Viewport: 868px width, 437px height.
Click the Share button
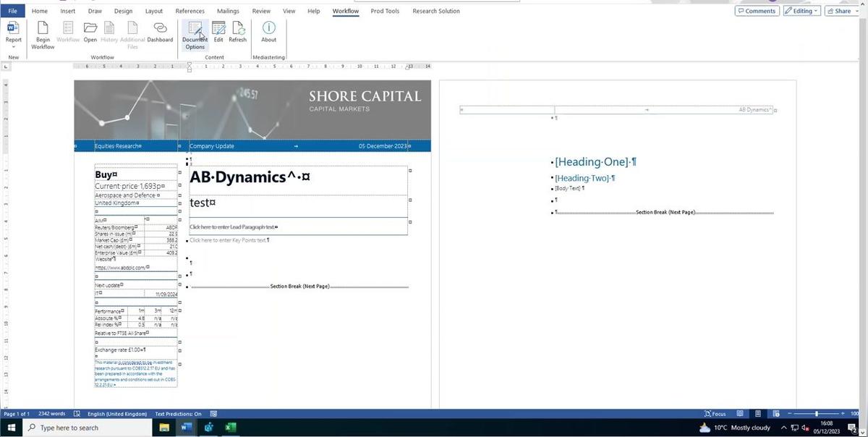coord(841,11)
